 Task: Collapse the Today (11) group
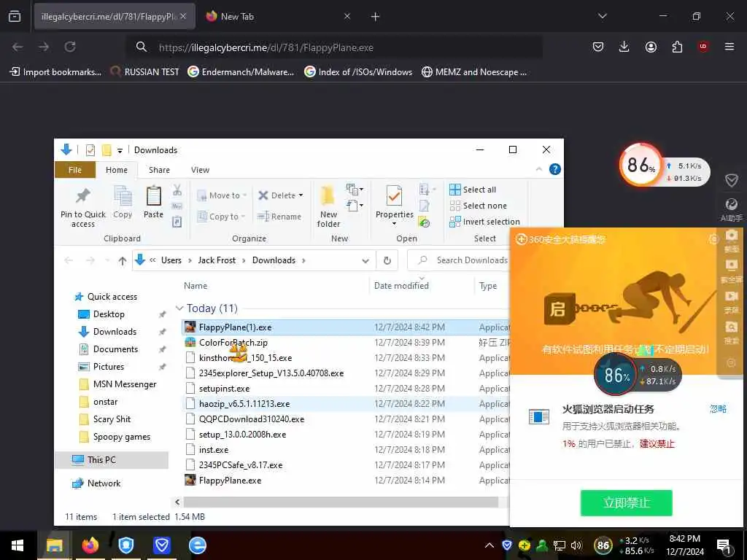(179, 308)
